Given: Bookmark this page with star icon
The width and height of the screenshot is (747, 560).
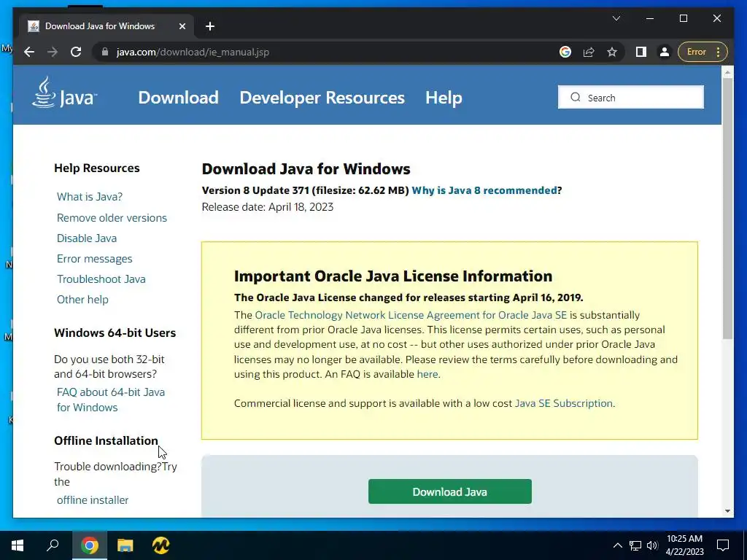Looking at the screenshot, I should click(x=612, y=52).
